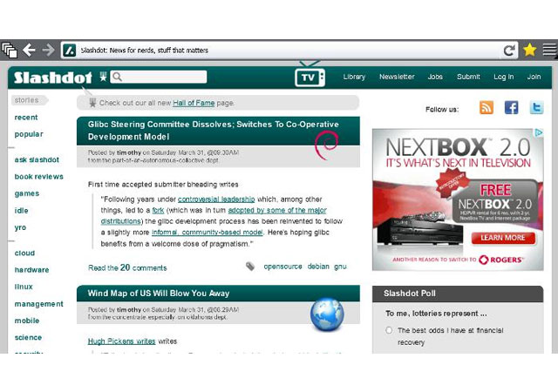
Task: Follow 'adopted by some of the major' link
Action: 277,210
